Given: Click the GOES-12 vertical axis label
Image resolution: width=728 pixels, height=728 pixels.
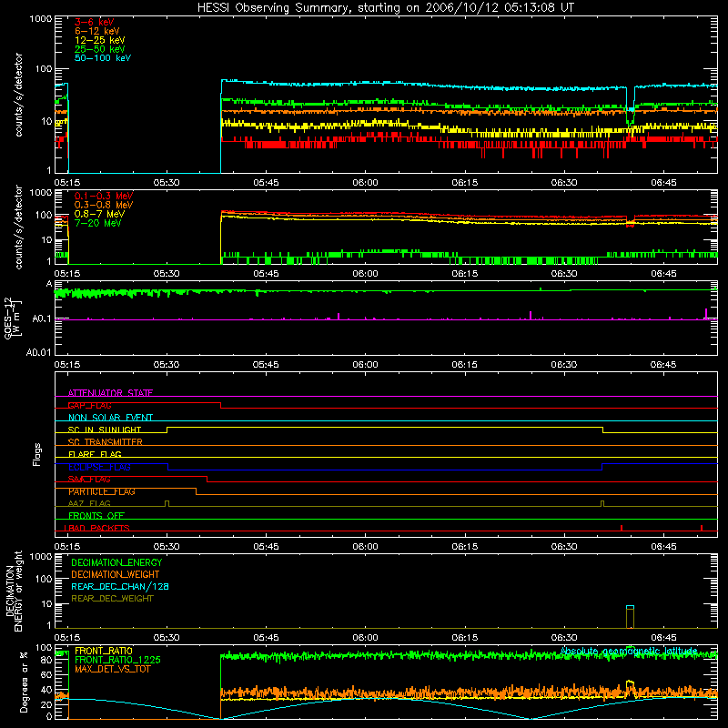Looking at the screenshot, I should tap(13, 318).
